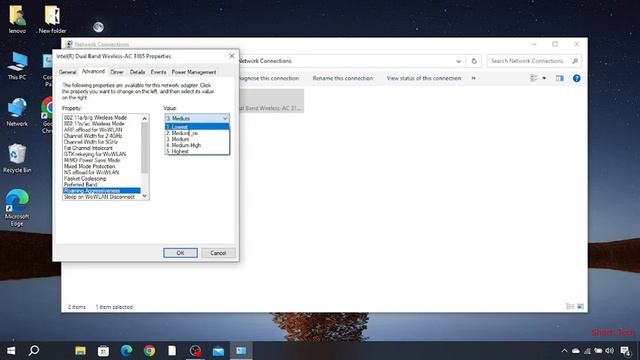
Task: Choose 5. Highest from the value list
Action: point(197,151)
